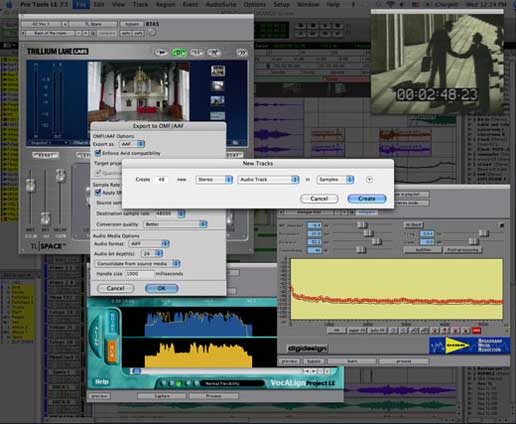This screenshot has width=516, height=424.
Task: Click the Broadband Noise Reduction logo
Action: (x=469, y=345)
